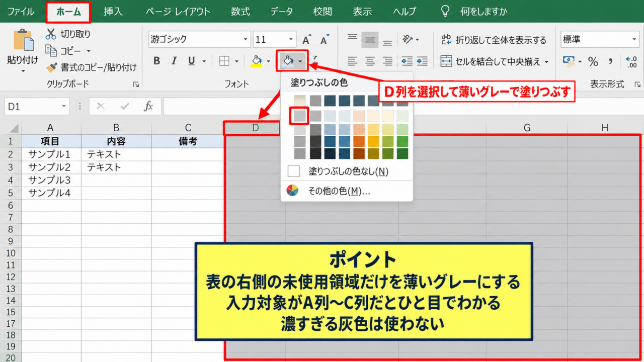Activate the Format Painter (書式のコピー/貼り付け)
The width and height of the screenshot is (644, 362).
pos(91,67)
